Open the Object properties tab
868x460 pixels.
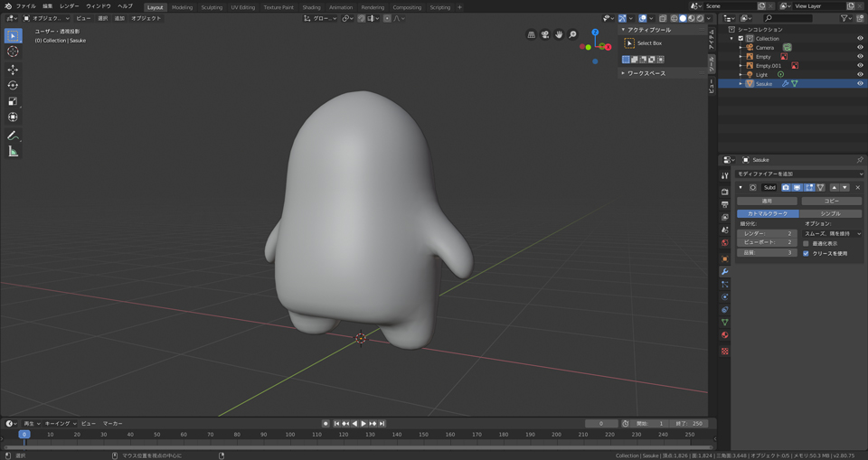pos(724,258)
